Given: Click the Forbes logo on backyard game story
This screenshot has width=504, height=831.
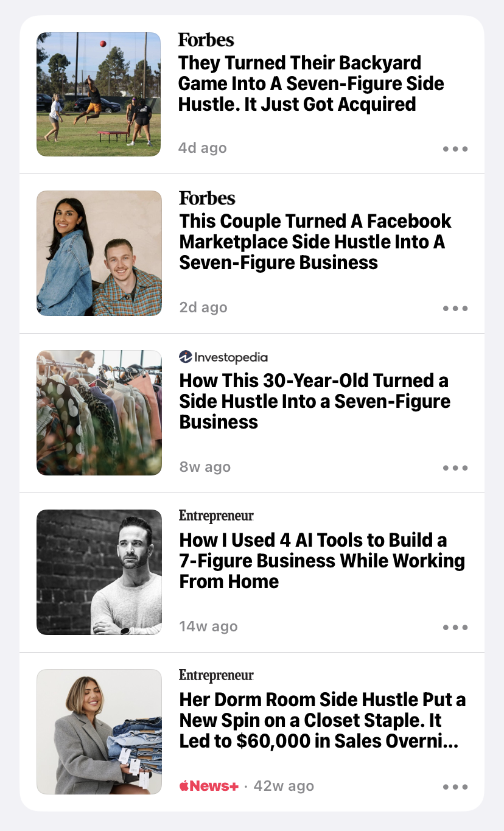Looking at the screenshot, I should [x=206, y=40].
